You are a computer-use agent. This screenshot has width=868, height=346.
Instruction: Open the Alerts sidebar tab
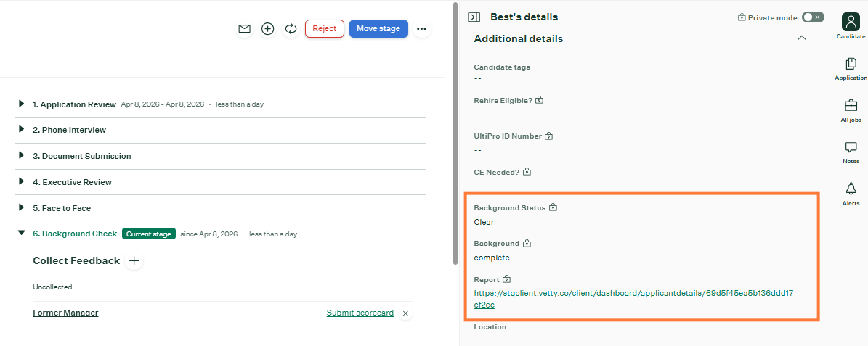coord(851,194)
